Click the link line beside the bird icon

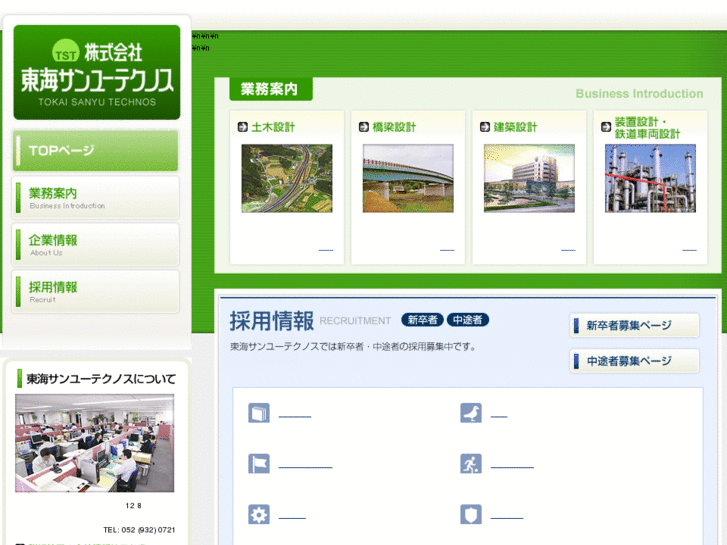[x=499, y=417]
